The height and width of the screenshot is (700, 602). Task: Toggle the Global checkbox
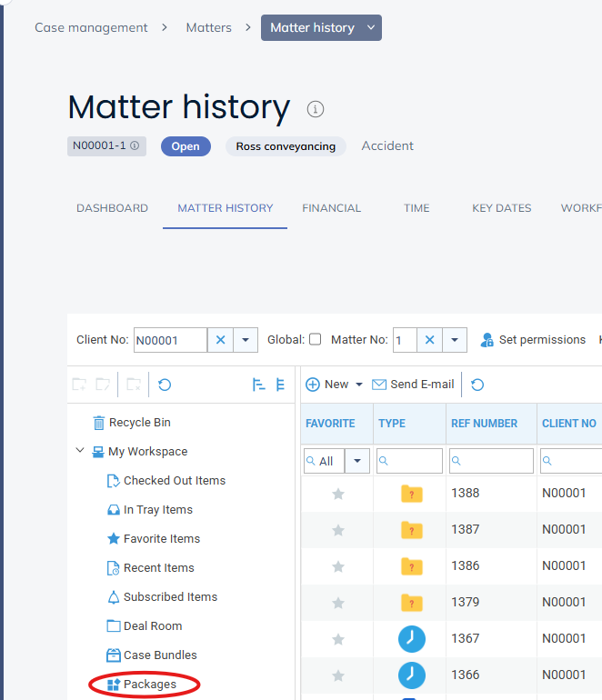[316, 340]
